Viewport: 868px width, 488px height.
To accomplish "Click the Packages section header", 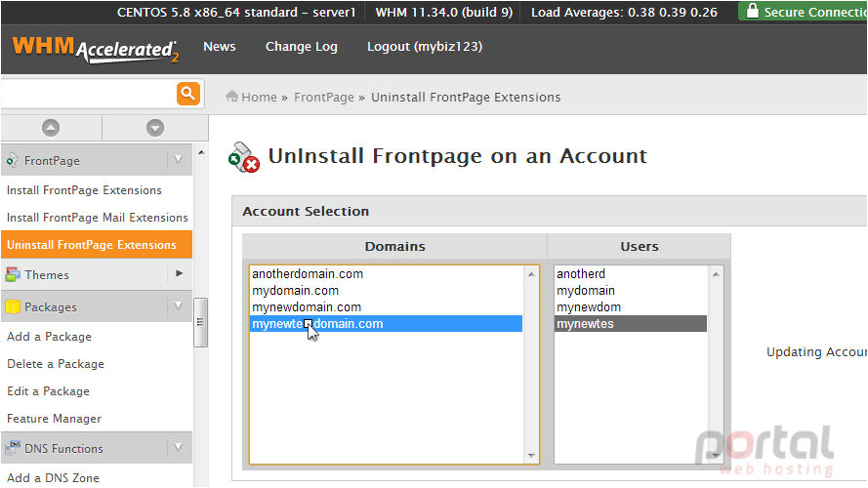I will (97, 306).
